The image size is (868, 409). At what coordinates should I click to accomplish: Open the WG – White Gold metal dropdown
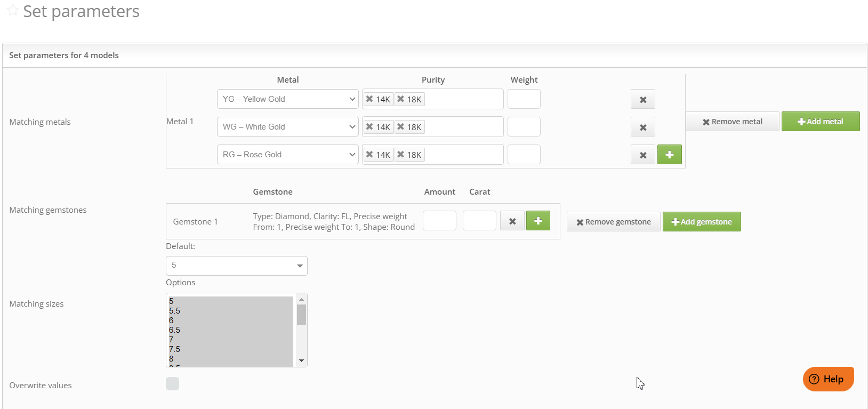point(288,126)
